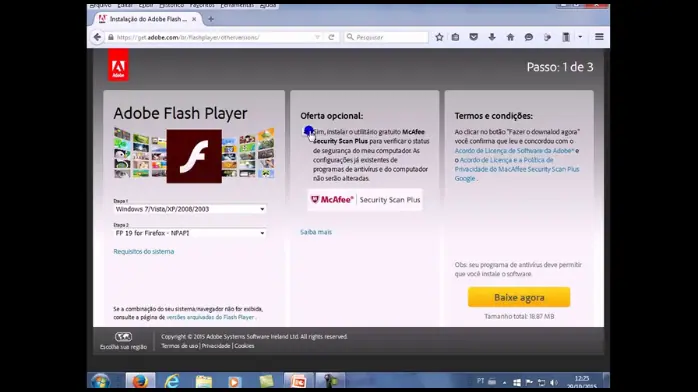Open Firefox from the taskbar
The height and width of the screenshot is (392, 698).
(x=140, y=381)
